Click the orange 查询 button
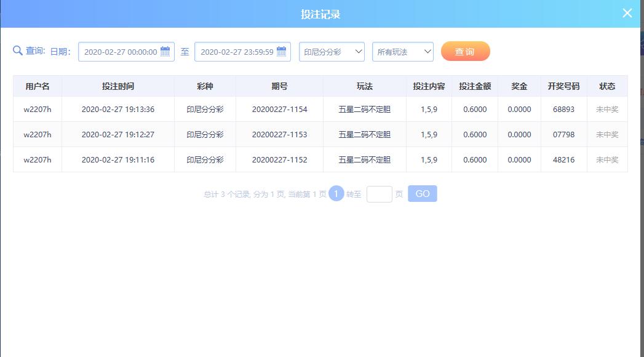 (466, 51)
